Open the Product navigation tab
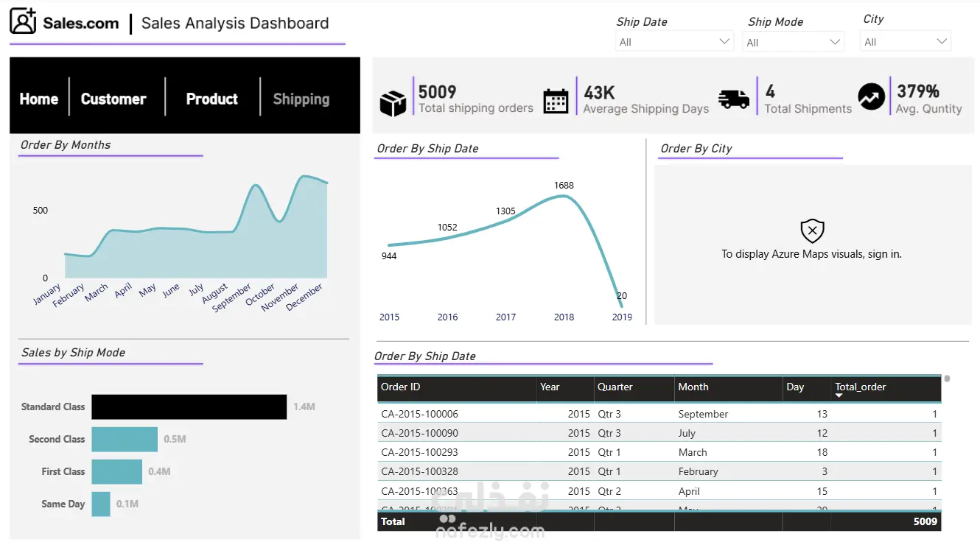Viewport: 980px width, 542px height. click(212, 99)
